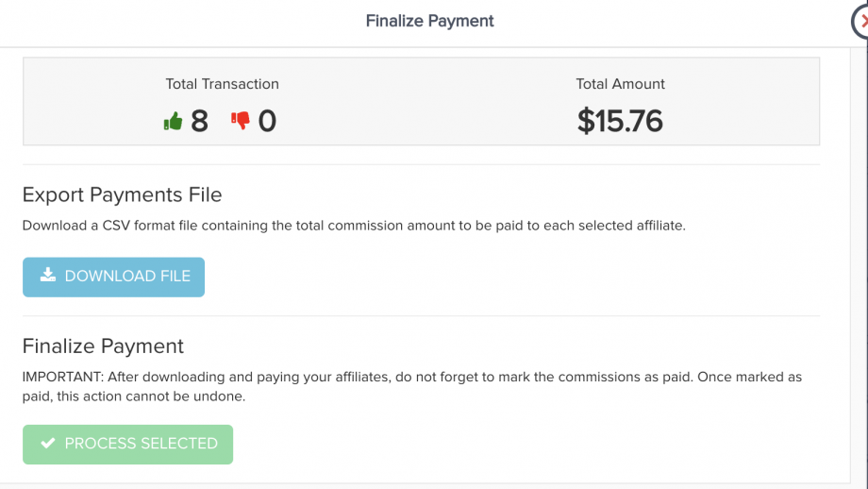Click the failed transaction count 0

pyautogui.click(x=267, y=121)
